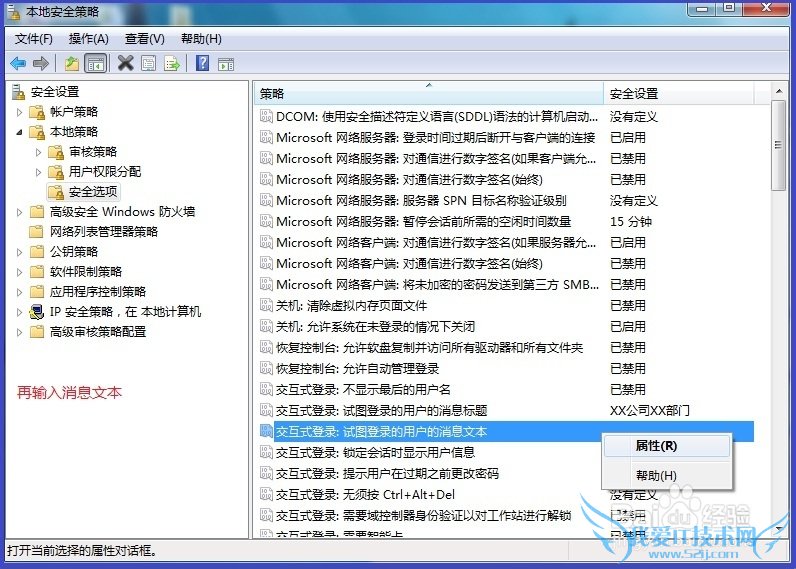Sort by the 安全设置 column header
Screen dimensions: 796x569
click(678, 93)
